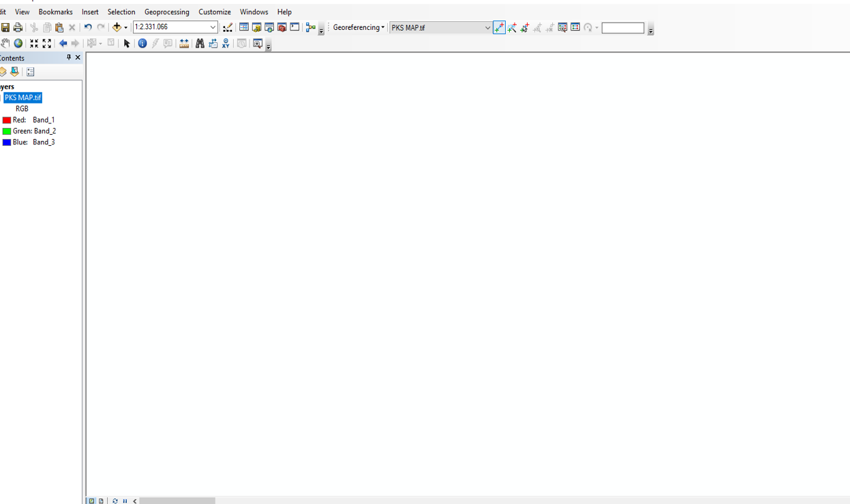Click the Full Extent globe icon
This screenshot has width=850, height=504.
(x=18, y=44)
